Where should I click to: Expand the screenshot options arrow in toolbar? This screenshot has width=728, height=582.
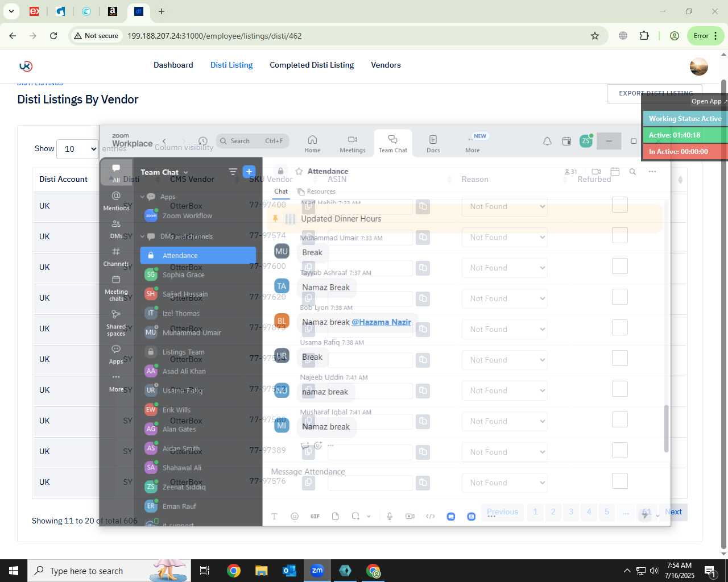point(369,516)
